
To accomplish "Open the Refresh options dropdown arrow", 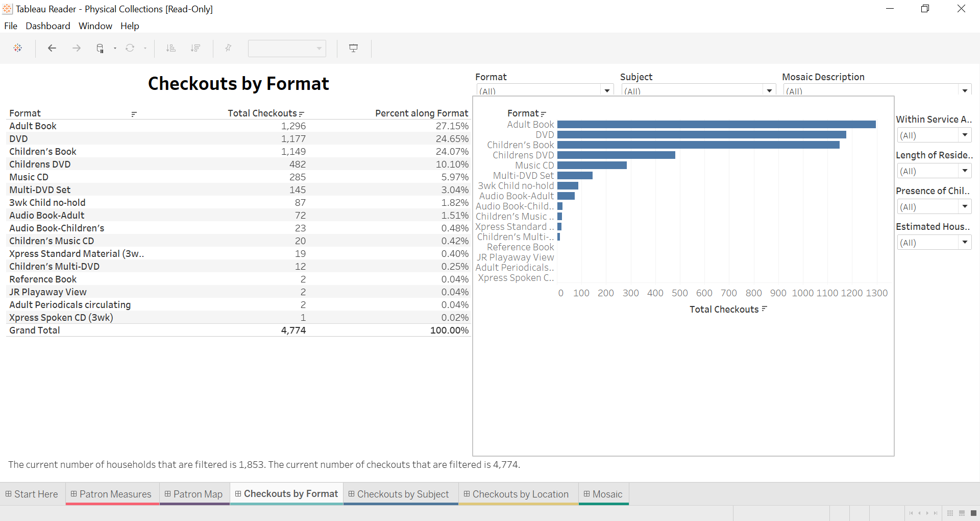I will click(x=145, y=49).
